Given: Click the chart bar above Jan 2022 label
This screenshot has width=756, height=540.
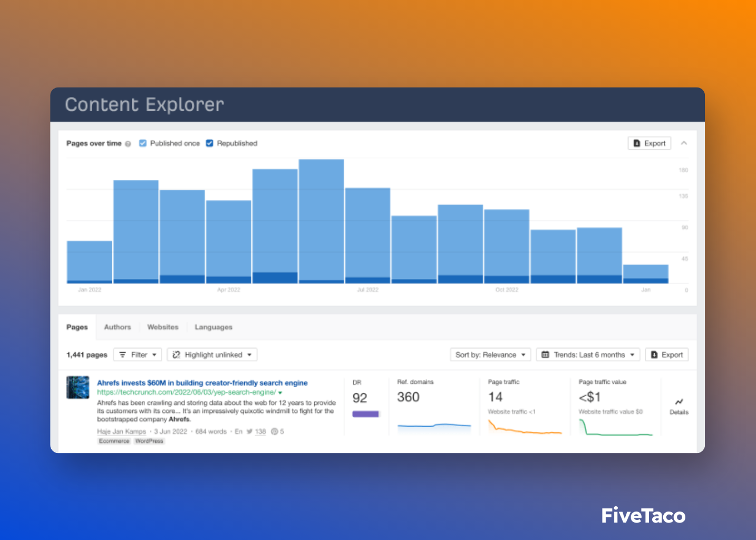Looking at the screenshot, I should (89, 262).
